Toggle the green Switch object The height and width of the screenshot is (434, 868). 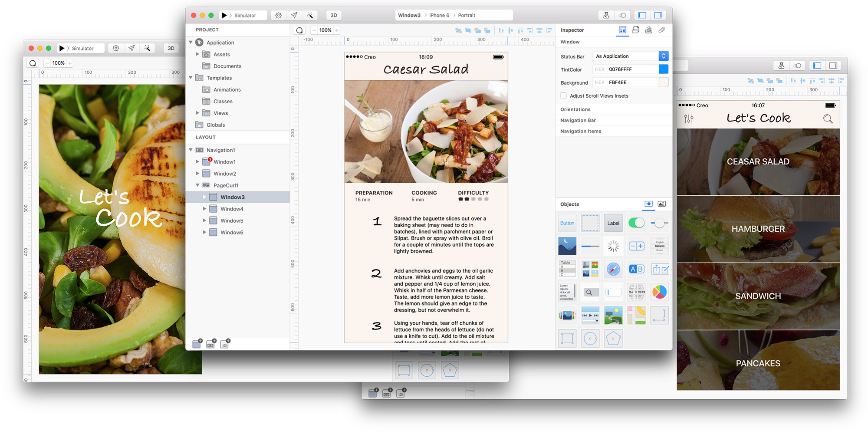pyautogui.click(x=636, y=223)
